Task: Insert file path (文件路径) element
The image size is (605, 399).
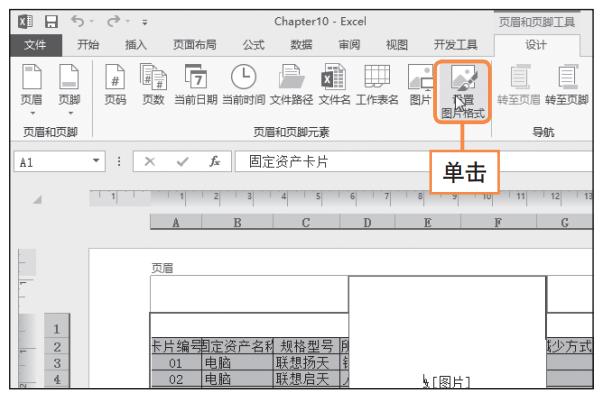Action: [291, 85]
